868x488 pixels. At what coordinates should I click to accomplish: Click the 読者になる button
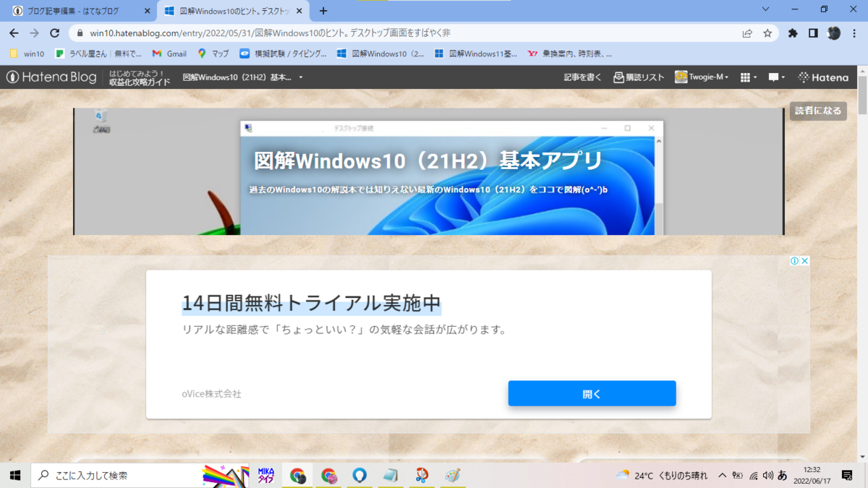[x=818, y=111]
